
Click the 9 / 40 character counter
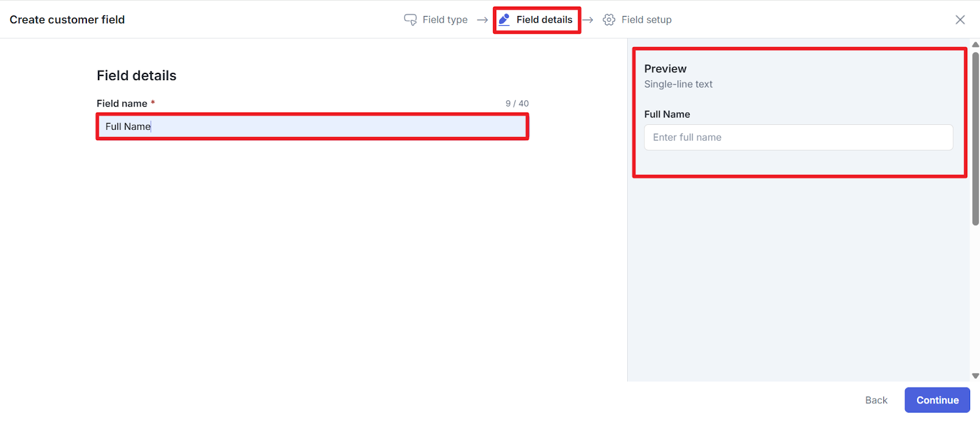(x=517, y=103)
